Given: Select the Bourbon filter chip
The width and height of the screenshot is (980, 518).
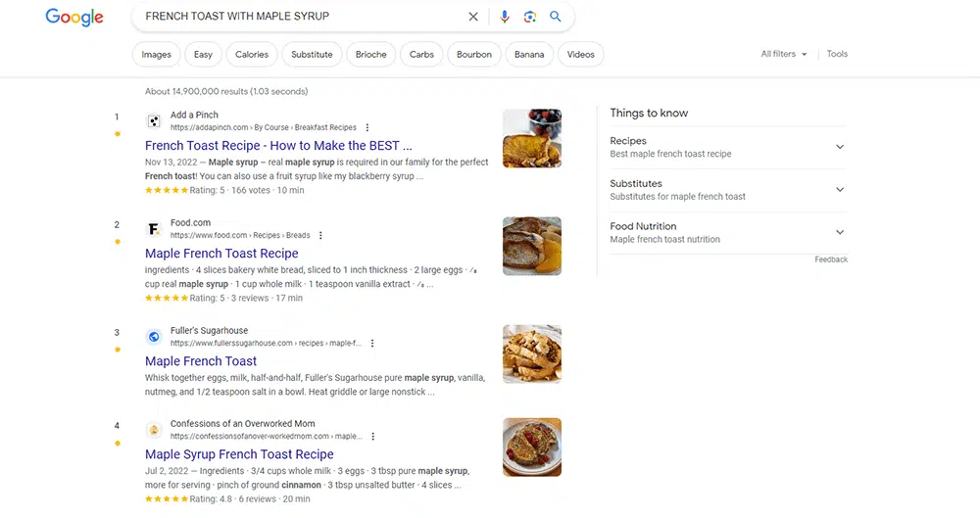Looking at the screenshot, I should [474, 55].
